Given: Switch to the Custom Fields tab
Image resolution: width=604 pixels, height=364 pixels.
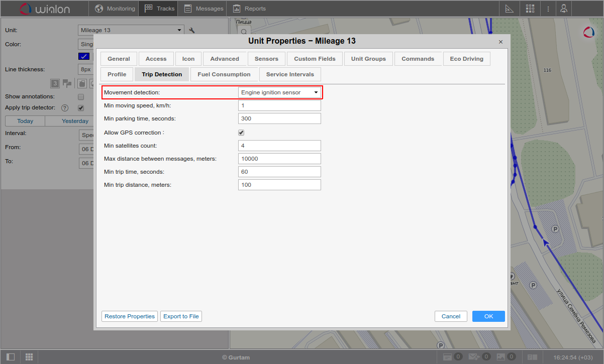Looking at the screenshot, I should click(315, 59).
